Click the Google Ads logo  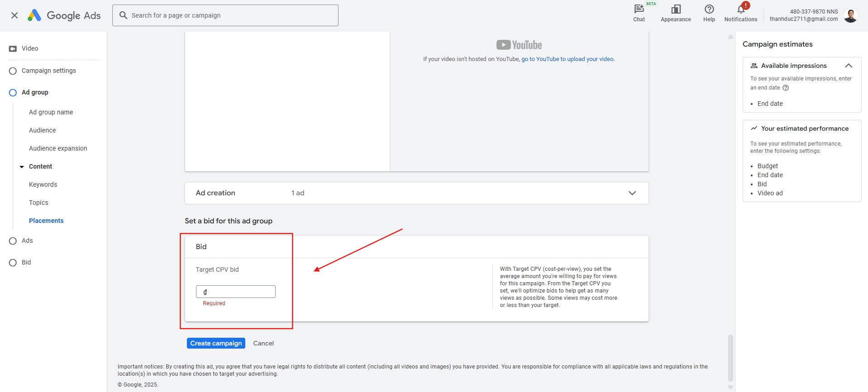pyautogui.click(x=64, y=15)
